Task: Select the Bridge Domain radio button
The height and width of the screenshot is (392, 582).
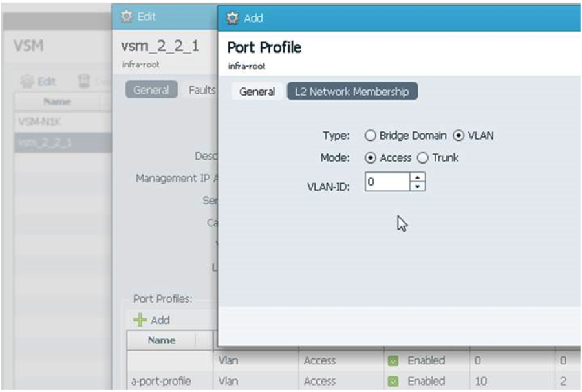Action: [x=370, y=135]
